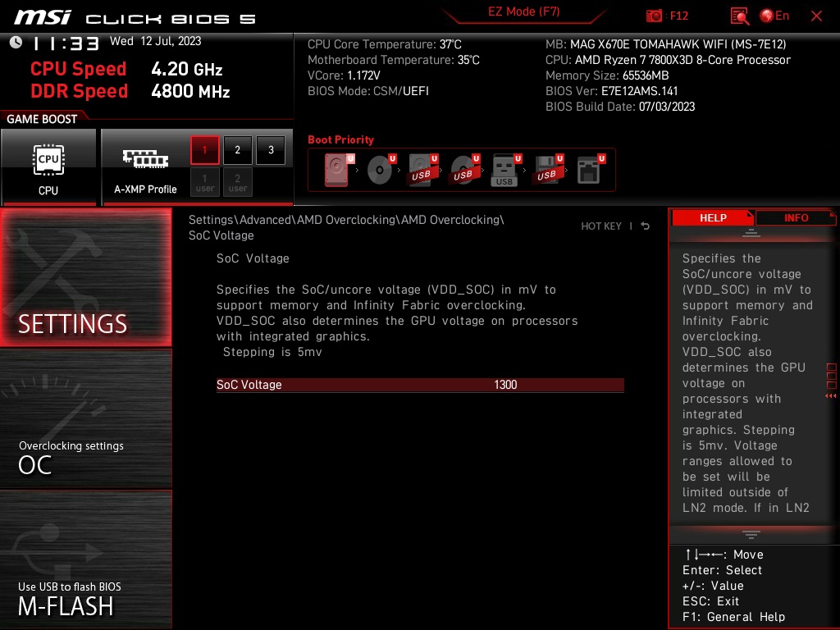Open the BIOS search magnifier icon
Screen dimensions: 840x630
pos(739,16)
